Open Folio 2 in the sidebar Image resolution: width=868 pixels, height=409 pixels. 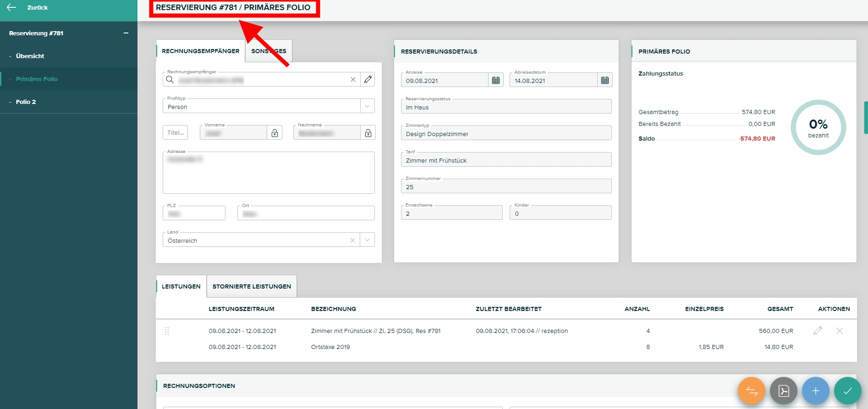pos(26,102)
